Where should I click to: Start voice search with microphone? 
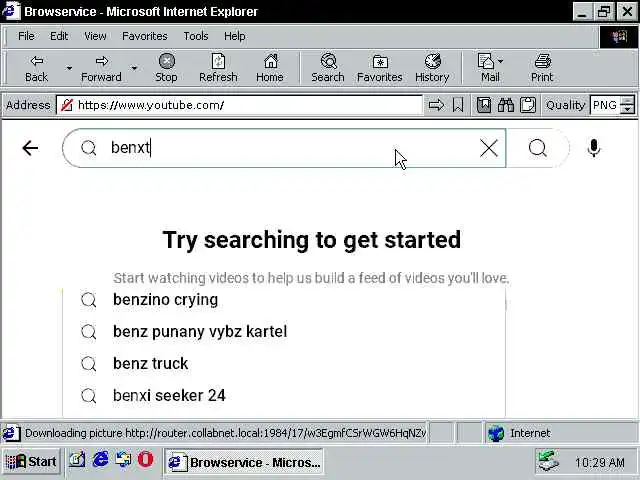click(594, 148)
